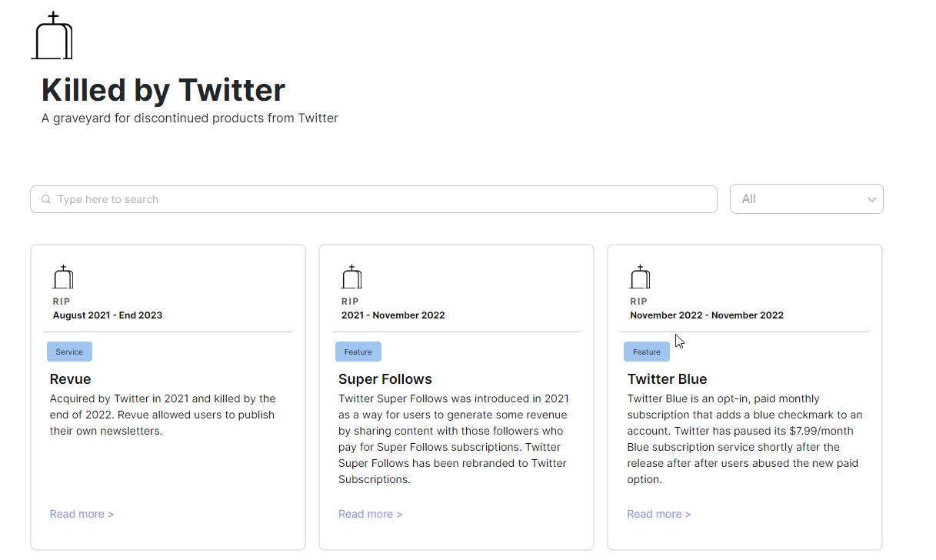936x560 pixels.
Task: Open Read more link for Super Follows
Action: click(x=370, y=514)
